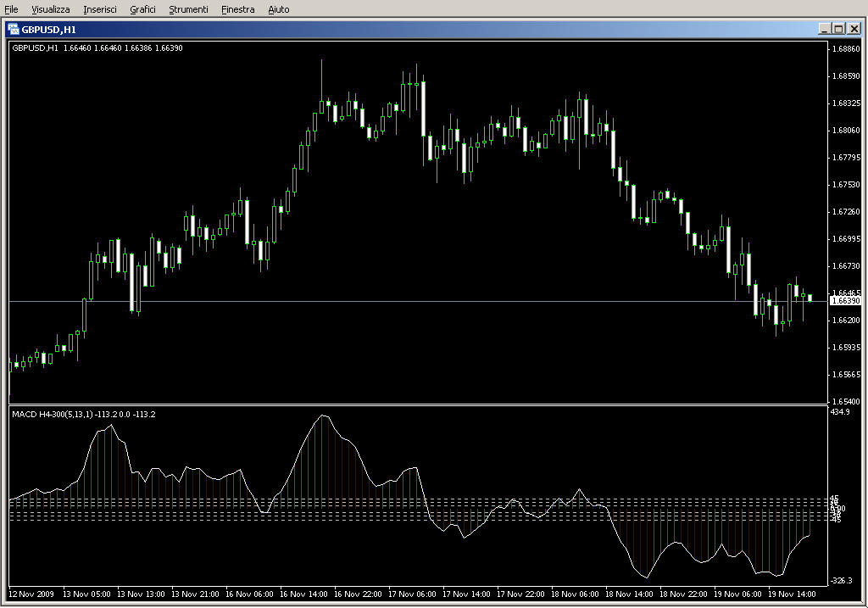Click the time axis label 16 Nov 22:00
This screenshot has height=608, width=868.
click(x=358, y=594)
